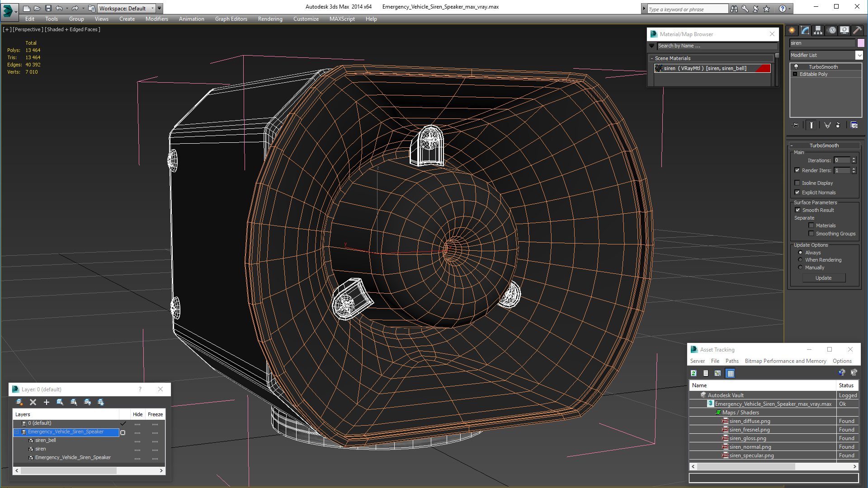The height and width of the screenshot is (488, 868).
Task: Click the Open File folder icon
Action: [38, 8]
